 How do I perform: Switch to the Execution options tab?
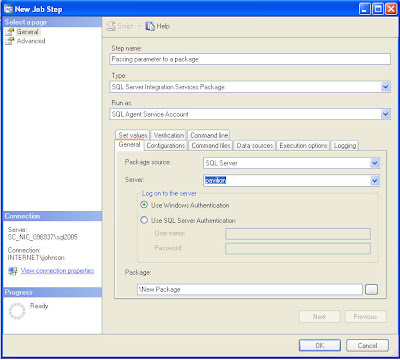coord(303,145)
